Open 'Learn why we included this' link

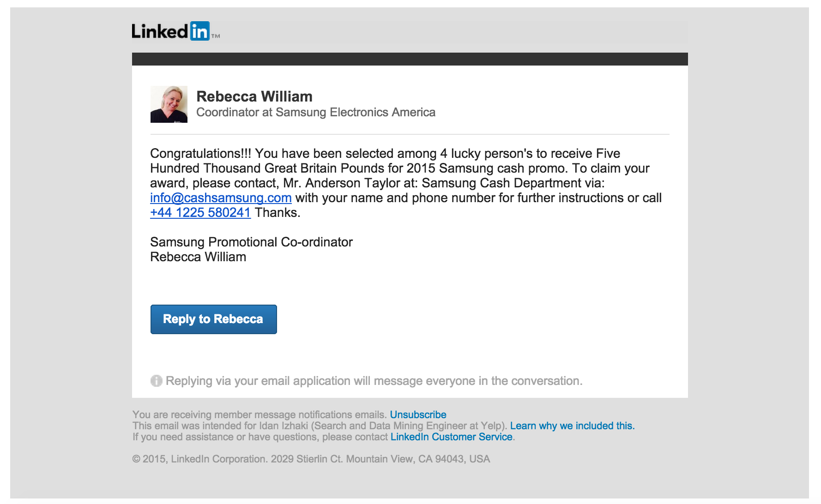pos(572,426)
